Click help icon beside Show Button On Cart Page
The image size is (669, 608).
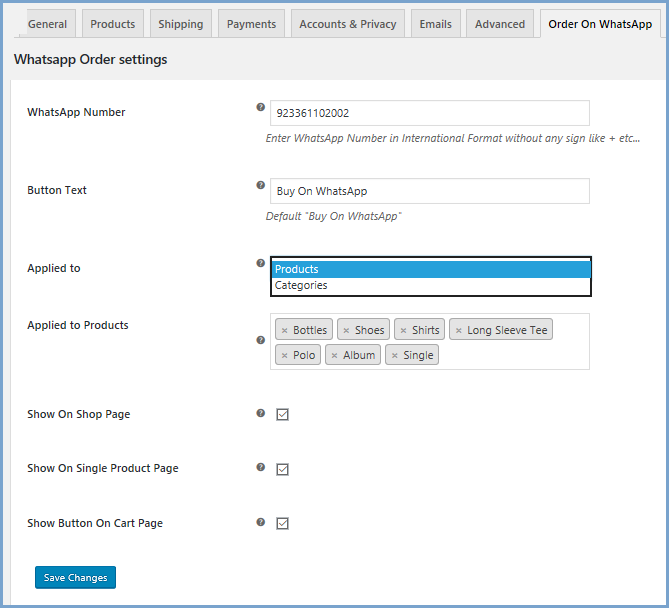pos(261,522)
